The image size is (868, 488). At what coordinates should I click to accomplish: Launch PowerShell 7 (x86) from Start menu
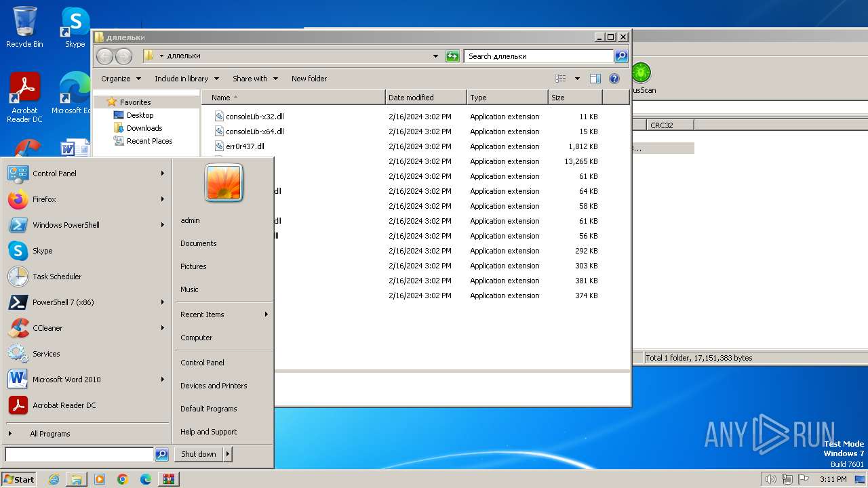coord(86,302)
